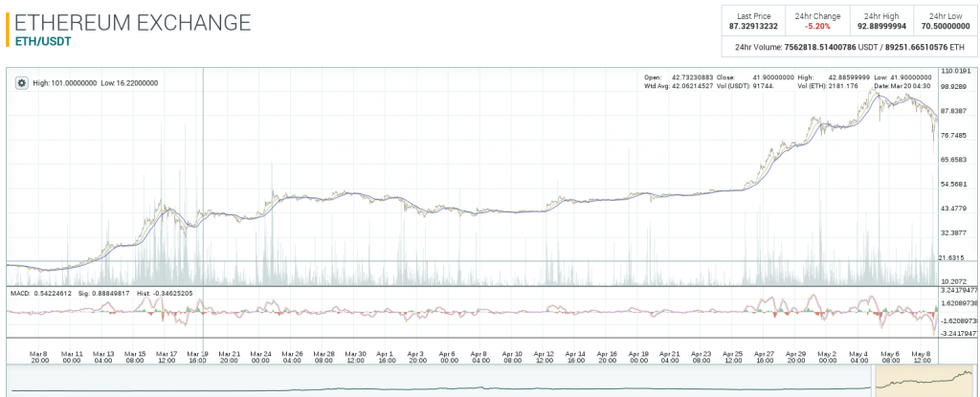This screenshot has height=397, width=980.
Task: Click the Ethereum Exchange heading
Action: point(134,21)
